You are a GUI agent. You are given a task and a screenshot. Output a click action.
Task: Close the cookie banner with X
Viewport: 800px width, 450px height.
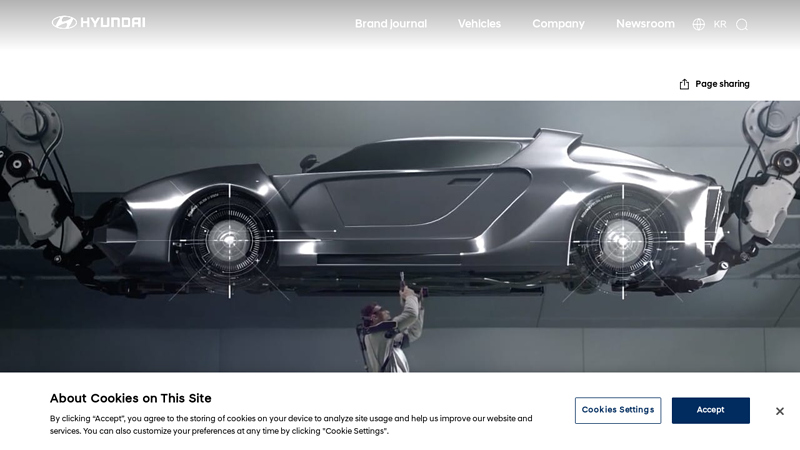tap(780, 411)
